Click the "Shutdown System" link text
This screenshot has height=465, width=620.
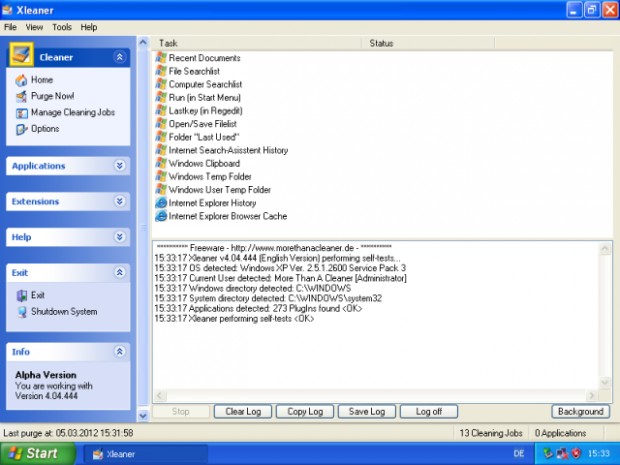[x=64, y=312]
